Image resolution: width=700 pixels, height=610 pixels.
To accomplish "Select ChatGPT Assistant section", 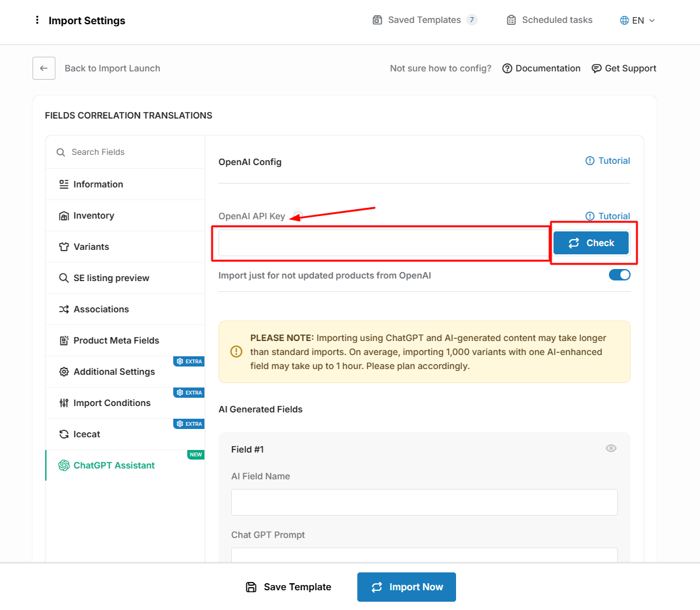I will [125, 466].
